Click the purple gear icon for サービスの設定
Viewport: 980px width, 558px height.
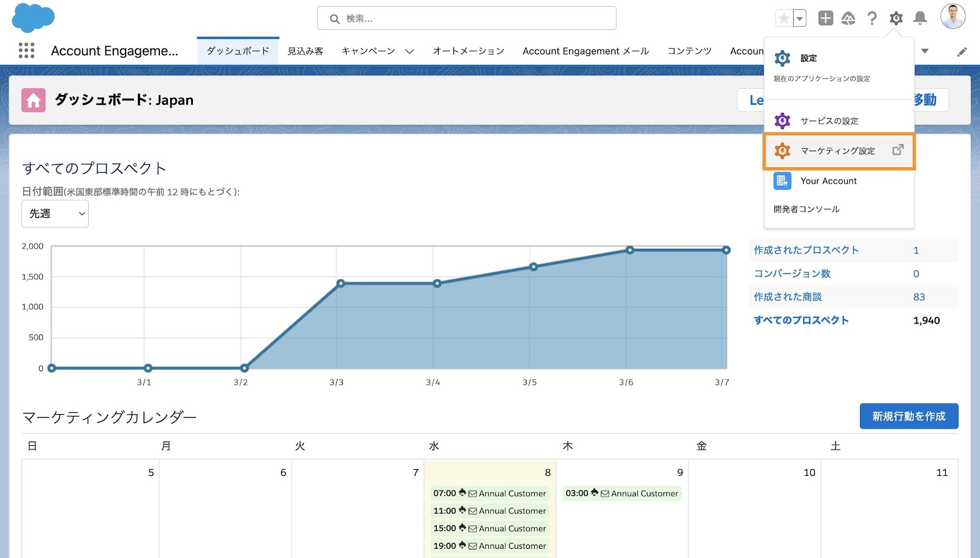(782, 121)
